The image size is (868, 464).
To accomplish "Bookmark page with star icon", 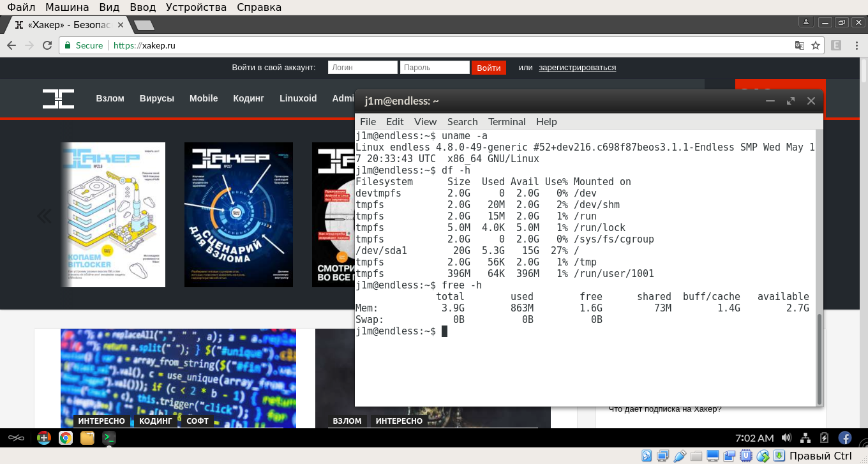I will [x=816, y=45].
